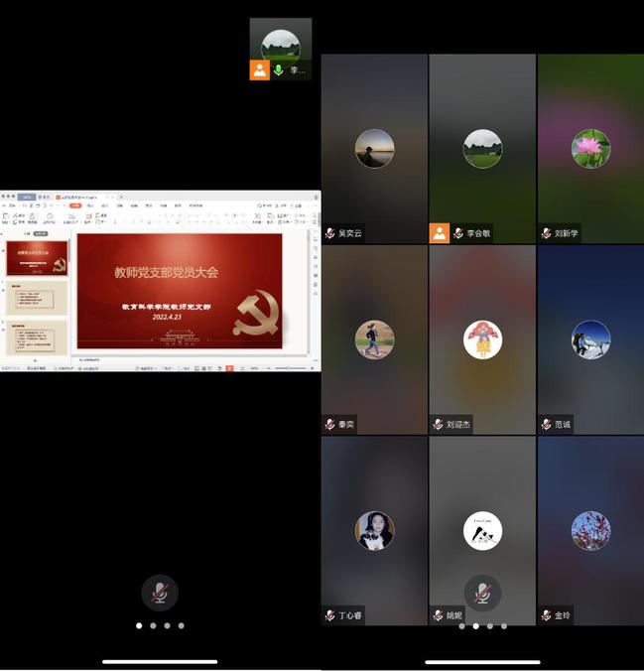Viewport: 644px width, 671px height.
Task: Tap muted mic icon next to 金玲
Action: pos(546,615)
